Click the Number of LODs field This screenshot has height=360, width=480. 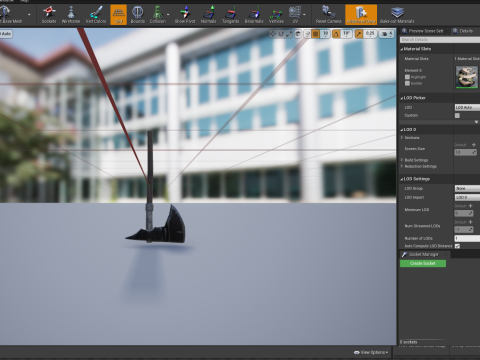click(x=467, y=238)
